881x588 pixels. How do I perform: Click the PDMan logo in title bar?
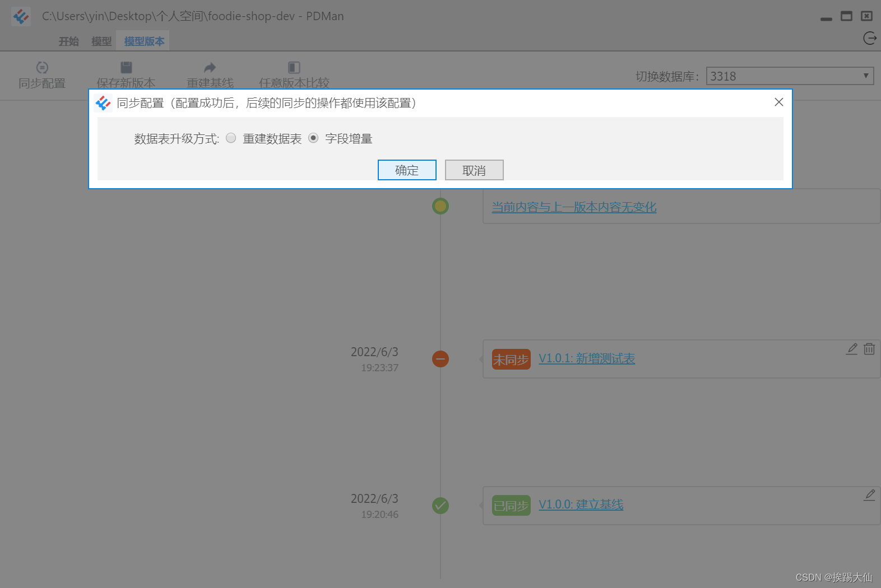(21, 16)
